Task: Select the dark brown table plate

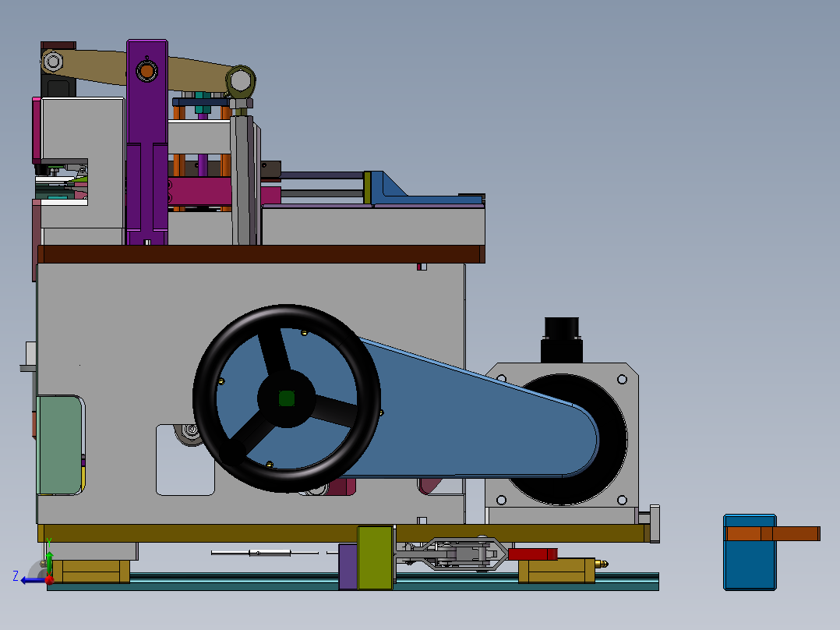Action: pos(262,254)
